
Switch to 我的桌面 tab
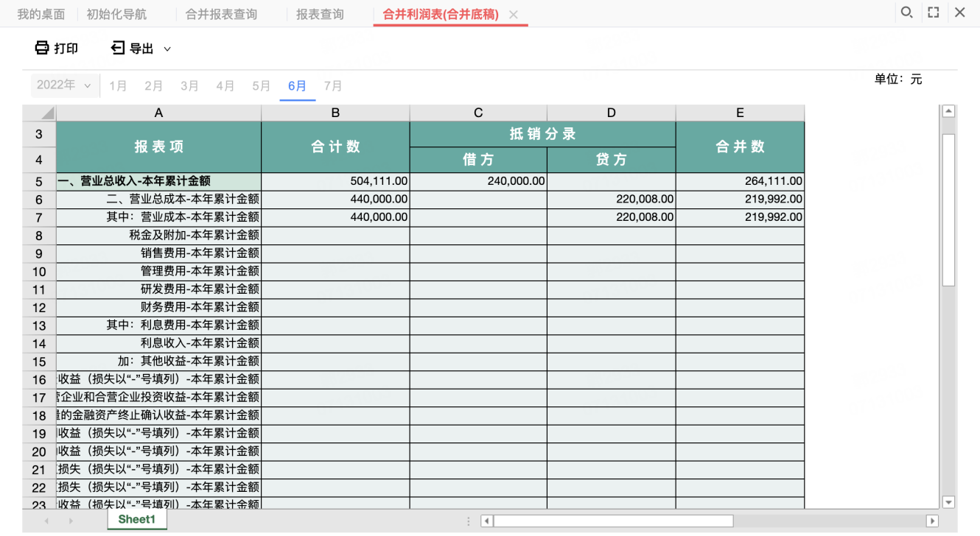coord(41,14)
